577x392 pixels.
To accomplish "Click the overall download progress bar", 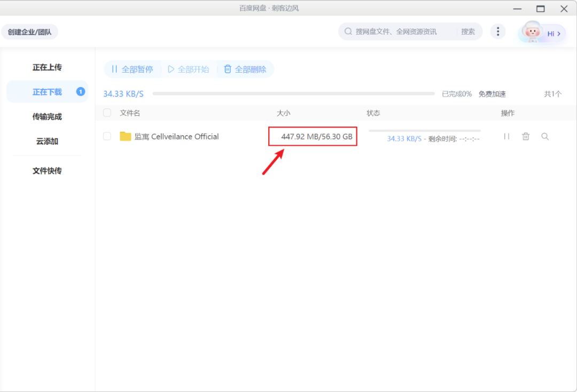I will coord(294,94).
